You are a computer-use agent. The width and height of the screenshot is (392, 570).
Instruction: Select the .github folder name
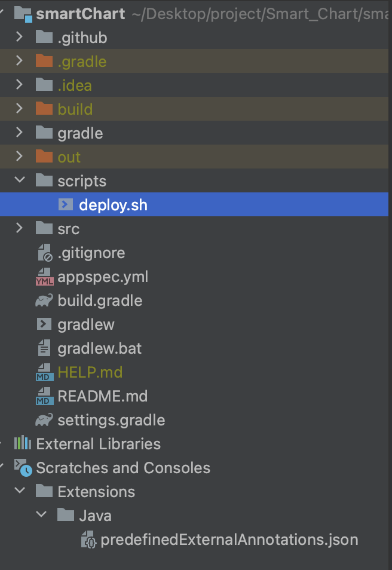82,38
